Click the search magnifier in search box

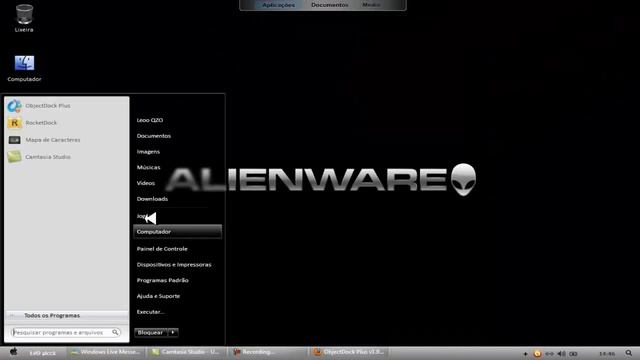coord(115,332)
